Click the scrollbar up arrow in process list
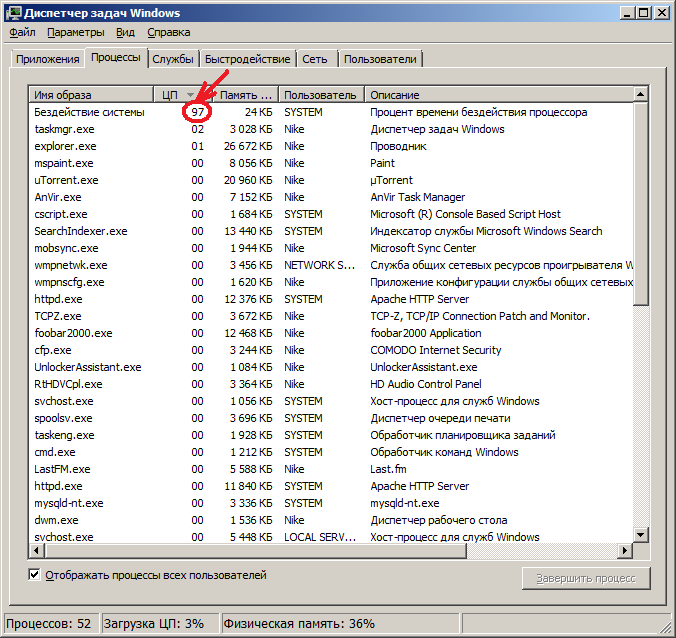 coord(640,95)
